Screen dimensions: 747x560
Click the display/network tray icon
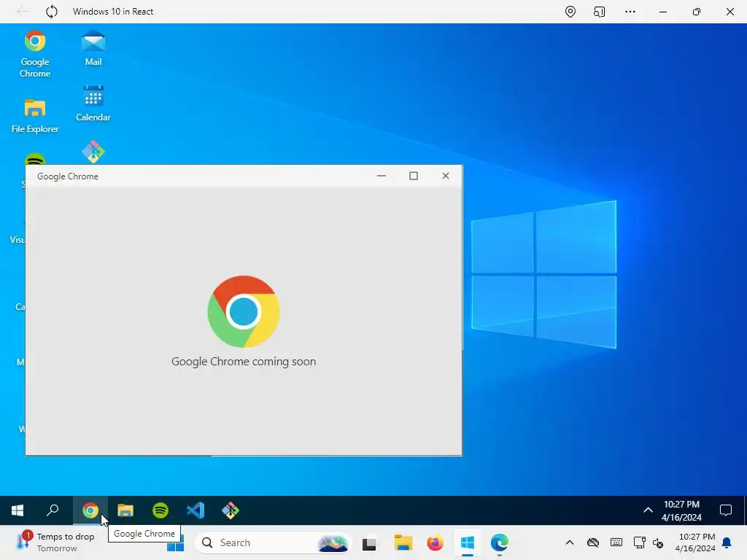(639, 542)
